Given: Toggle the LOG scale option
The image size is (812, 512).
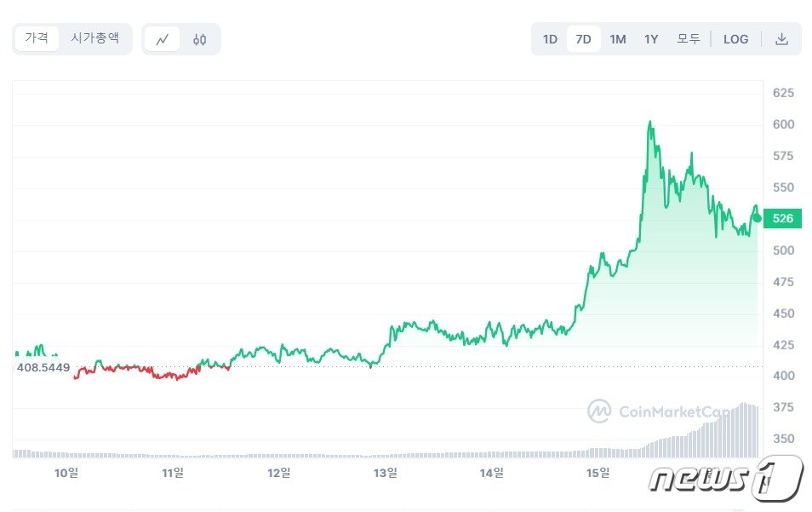Looking at the screenshot, I should click(735, 39).
